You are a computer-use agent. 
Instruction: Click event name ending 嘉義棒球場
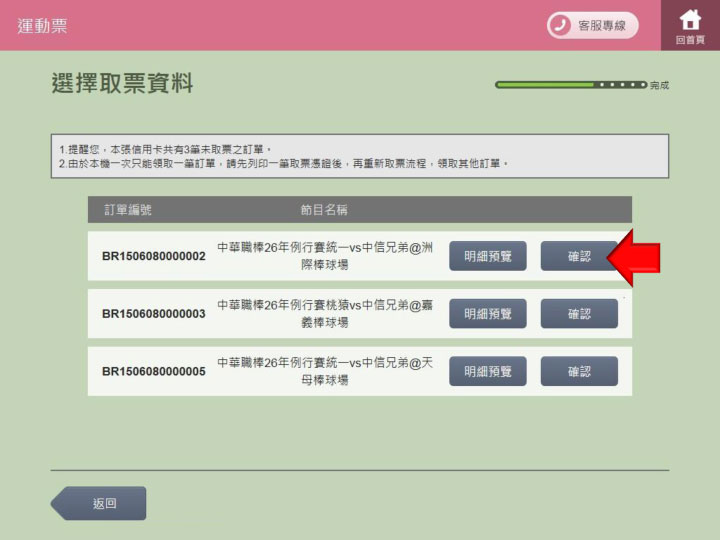pos(325,314)
